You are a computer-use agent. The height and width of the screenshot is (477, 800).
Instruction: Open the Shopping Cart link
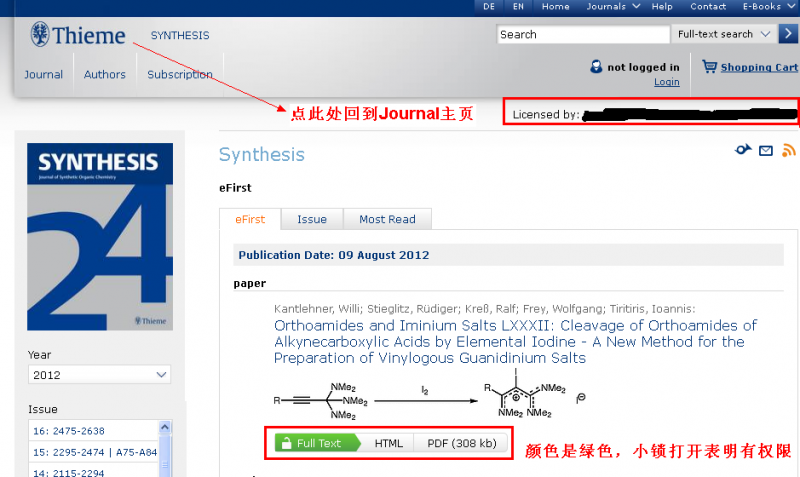pos(759,67)
